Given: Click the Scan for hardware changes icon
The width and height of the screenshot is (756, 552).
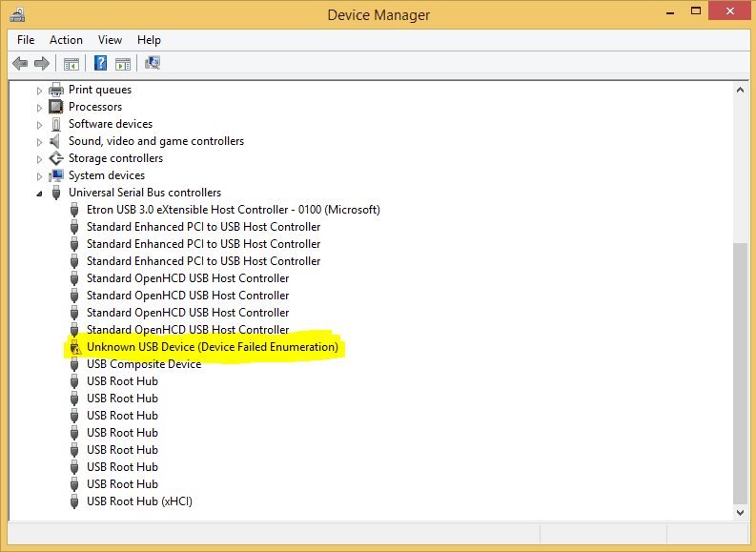Looking at the screenshot, I should [x=153, y=63].
